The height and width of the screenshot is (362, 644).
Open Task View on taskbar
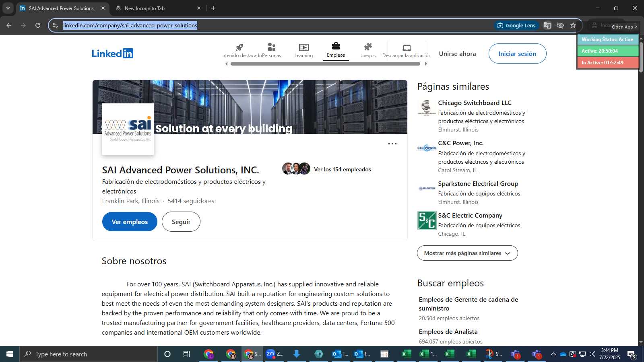pos(186,354)
